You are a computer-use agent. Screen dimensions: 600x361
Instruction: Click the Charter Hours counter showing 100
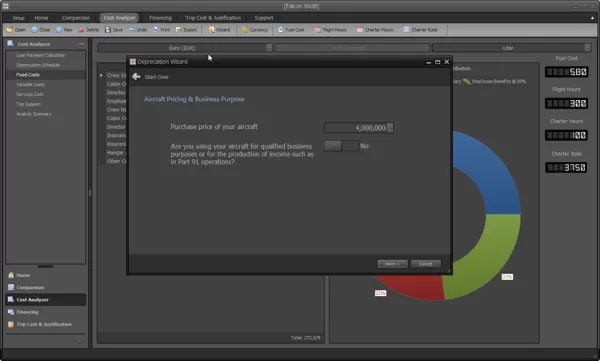click(x=566, y=135)
